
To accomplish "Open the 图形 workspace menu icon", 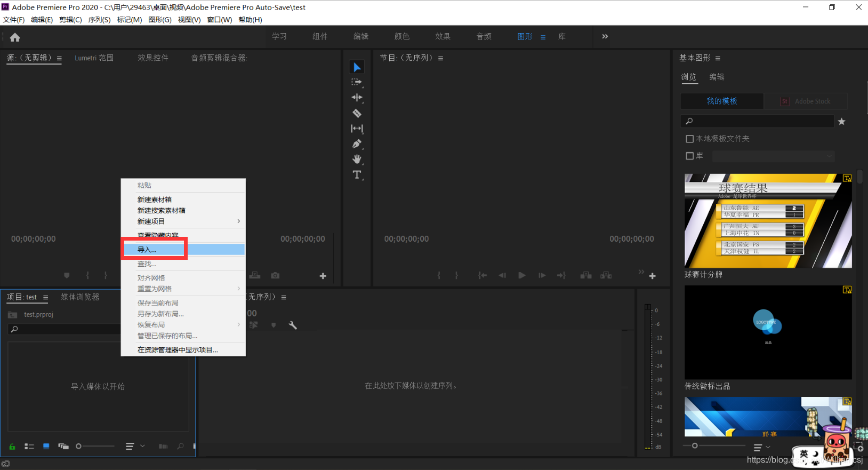I will tap(543, 37).
